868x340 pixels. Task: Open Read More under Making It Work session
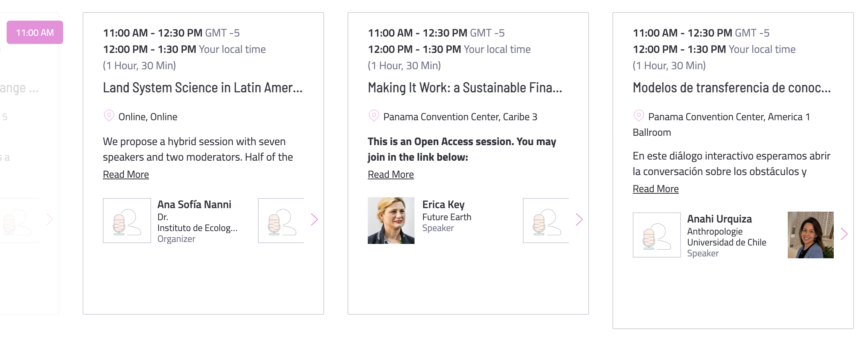pyautogui.click(x=391, y=175)
